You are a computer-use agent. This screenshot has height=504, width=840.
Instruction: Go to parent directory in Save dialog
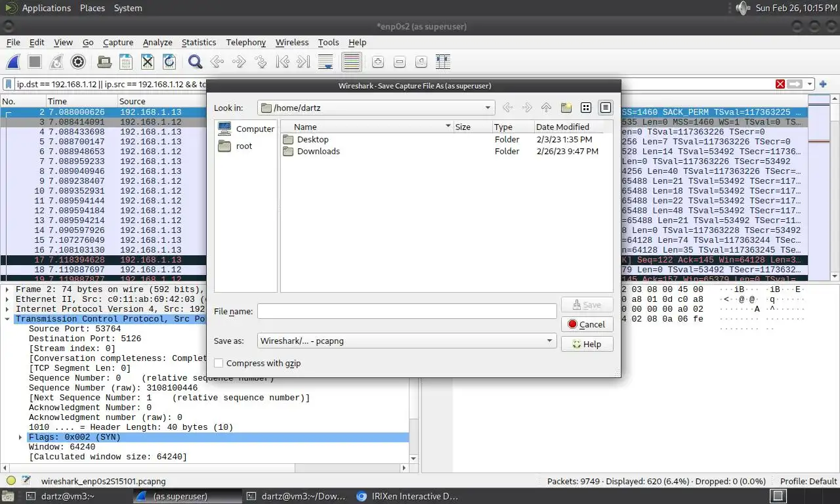coord(546,108)
